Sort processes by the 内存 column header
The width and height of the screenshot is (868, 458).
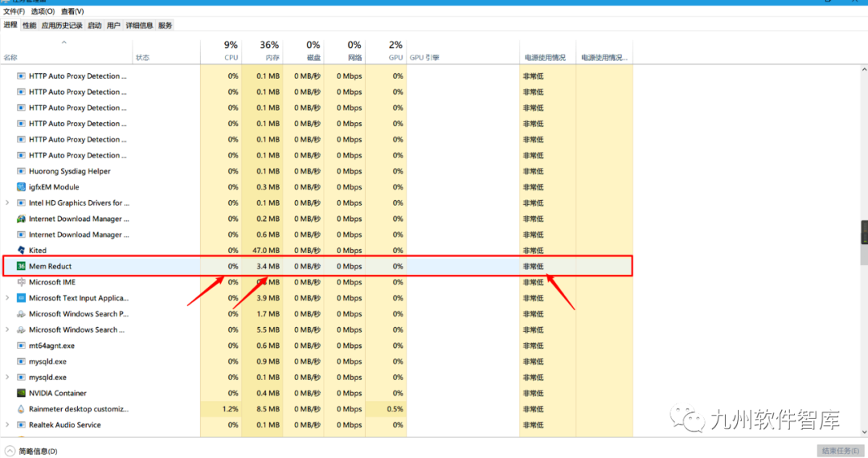tap(262, 51)
